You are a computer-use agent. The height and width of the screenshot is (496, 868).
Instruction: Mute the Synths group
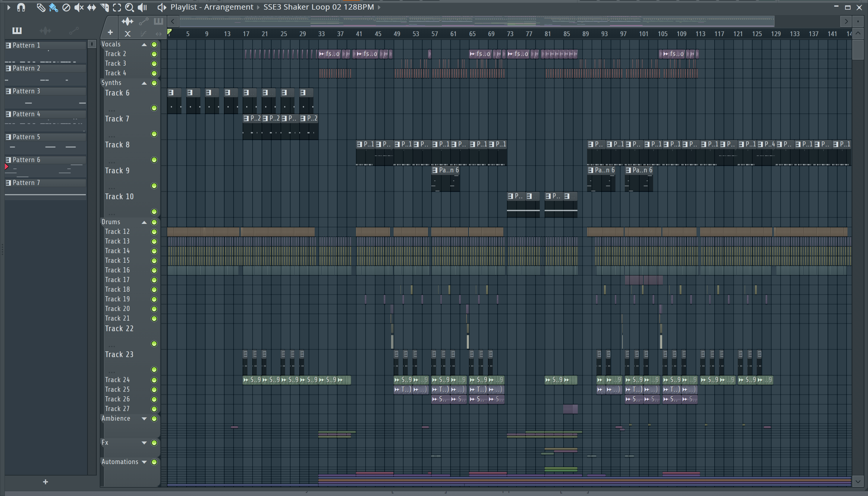154,83
